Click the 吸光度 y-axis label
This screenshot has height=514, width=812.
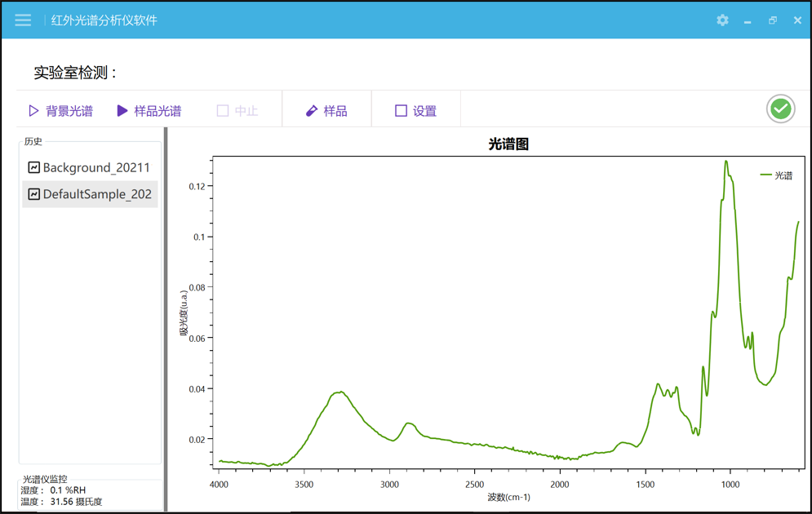coord(184,314)
